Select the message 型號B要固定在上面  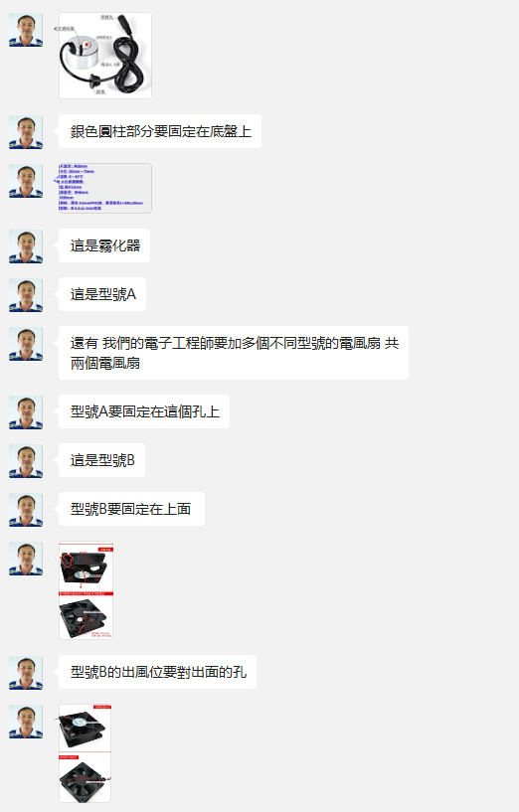131,509
